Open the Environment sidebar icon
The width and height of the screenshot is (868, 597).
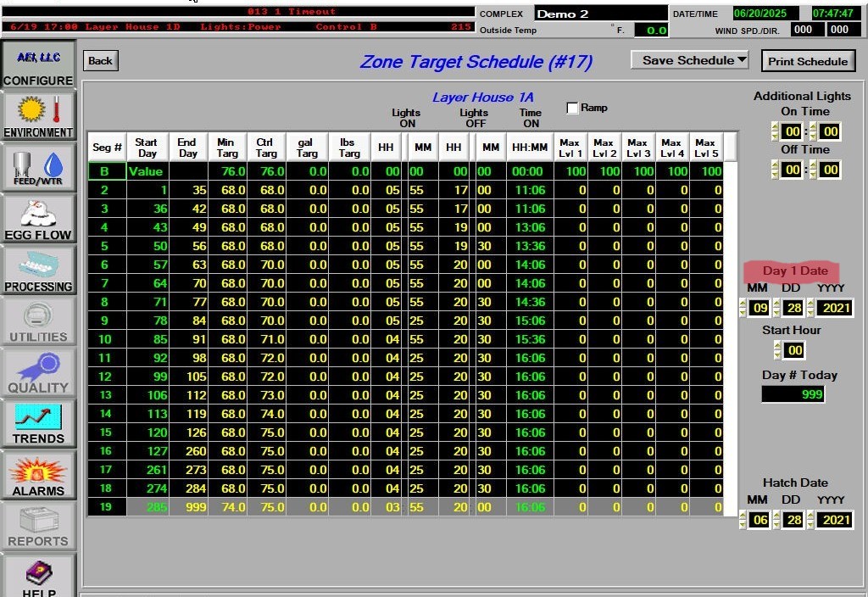(38, 116)
